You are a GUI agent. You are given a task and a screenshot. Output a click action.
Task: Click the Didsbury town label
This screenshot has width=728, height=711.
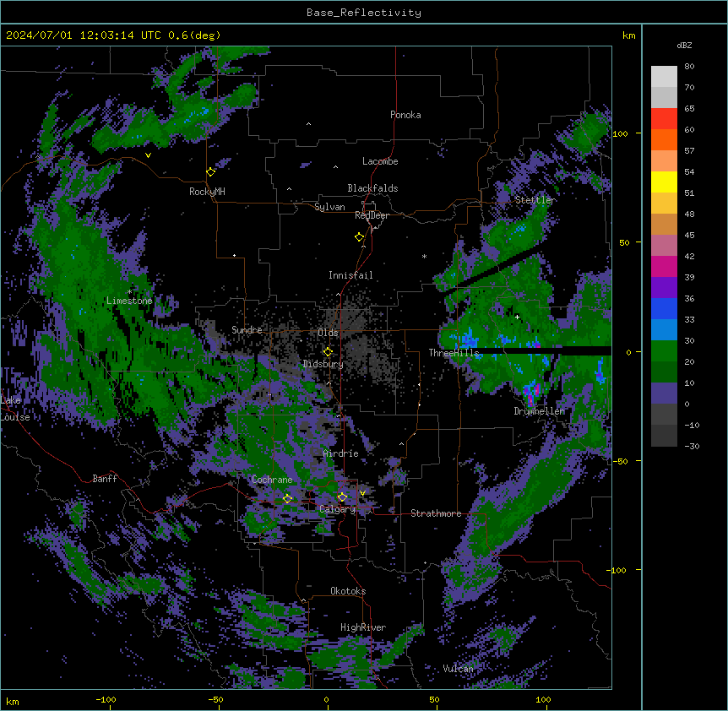tap(323, 364)
